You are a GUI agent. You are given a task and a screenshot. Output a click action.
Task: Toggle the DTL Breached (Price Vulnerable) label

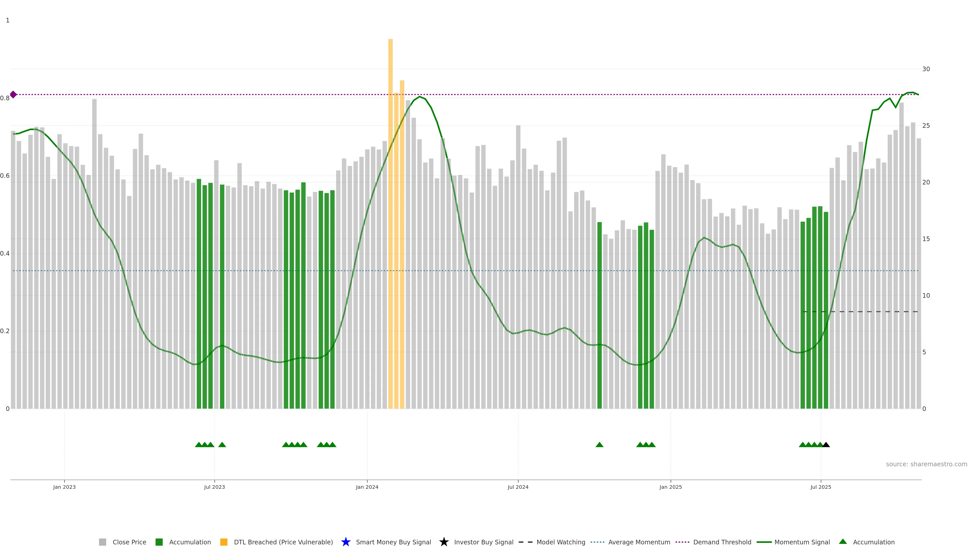[x=283, y=542]
